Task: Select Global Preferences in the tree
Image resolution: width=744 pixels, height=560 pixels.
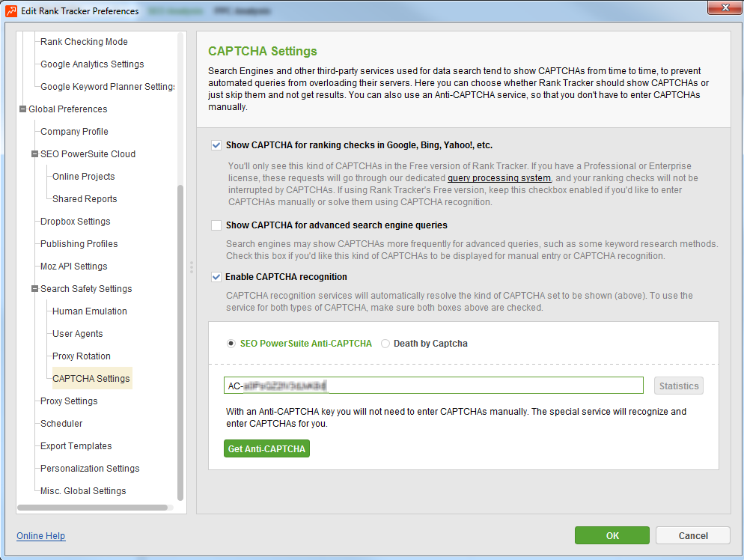Action: pos(68,109)
